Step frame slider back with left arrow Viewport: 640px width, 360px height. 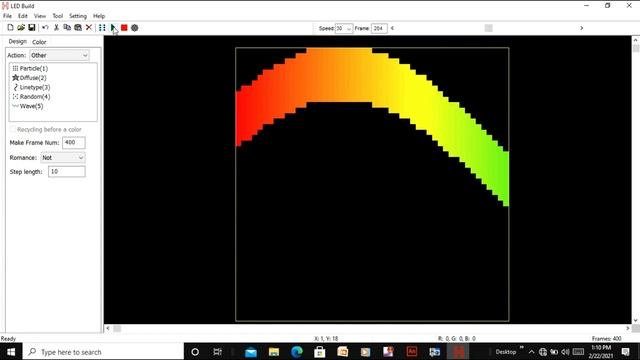392,28
